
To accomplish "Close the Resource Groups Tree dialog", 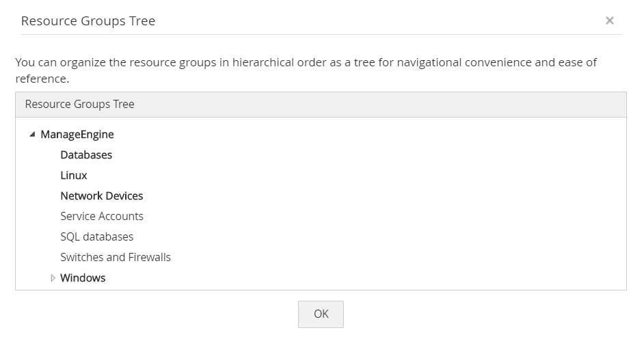I will (x=609, y=21).
